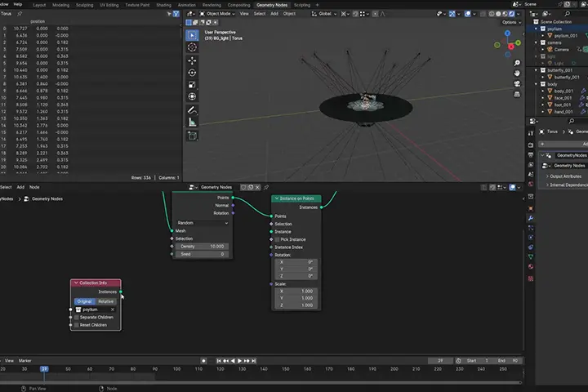Switch to the Shading workspace tab

163,5
